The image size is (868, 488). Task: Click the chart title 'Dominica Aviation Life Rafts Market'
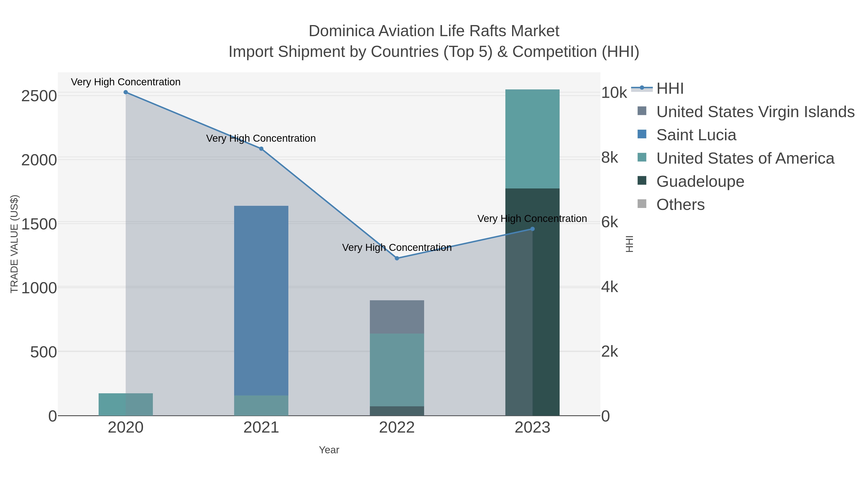(x=434, y=31)
